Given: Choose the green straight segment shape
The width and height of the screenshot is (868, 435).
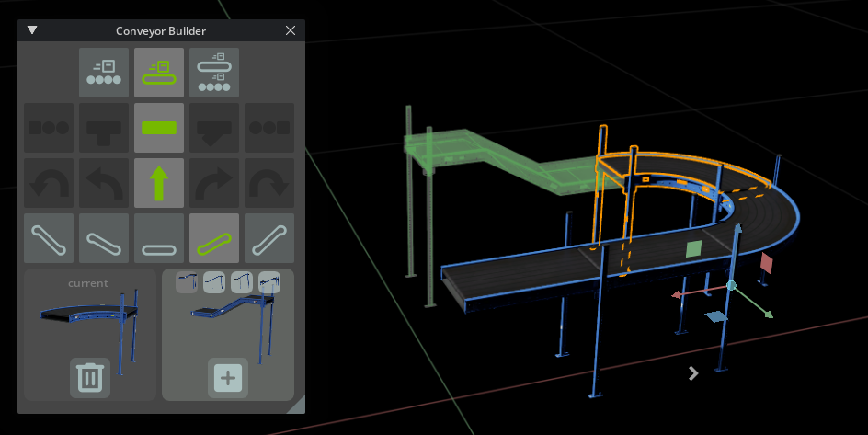Looking at the screenshot, I should [x=159, y=128].
